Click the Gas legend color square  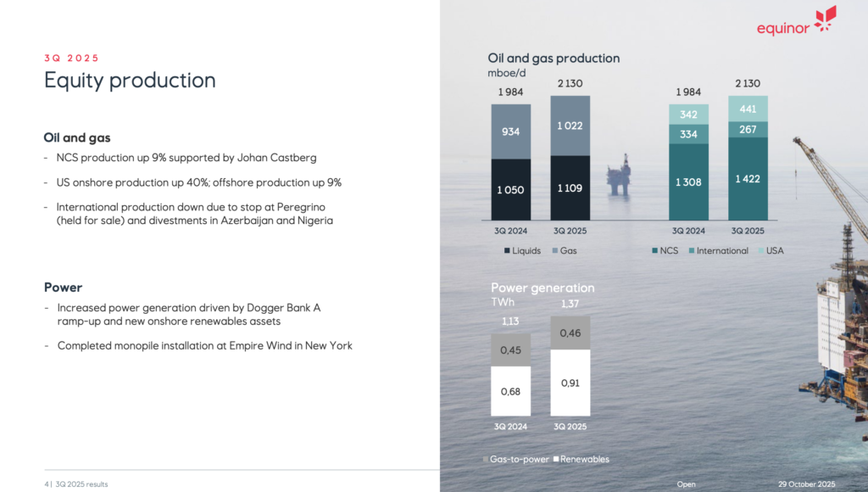pos(555,251)
